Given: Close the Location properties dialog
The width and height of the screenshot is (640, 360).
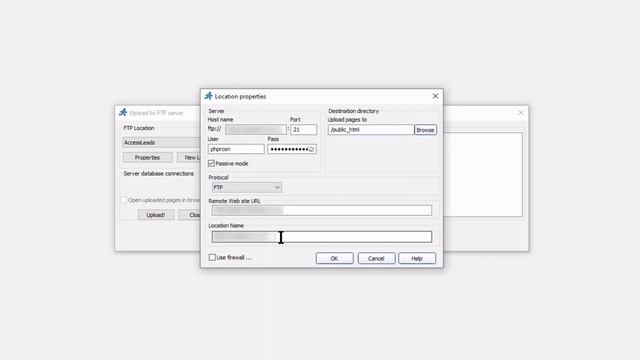Looking at the screenshot, I should click(435, 96).
